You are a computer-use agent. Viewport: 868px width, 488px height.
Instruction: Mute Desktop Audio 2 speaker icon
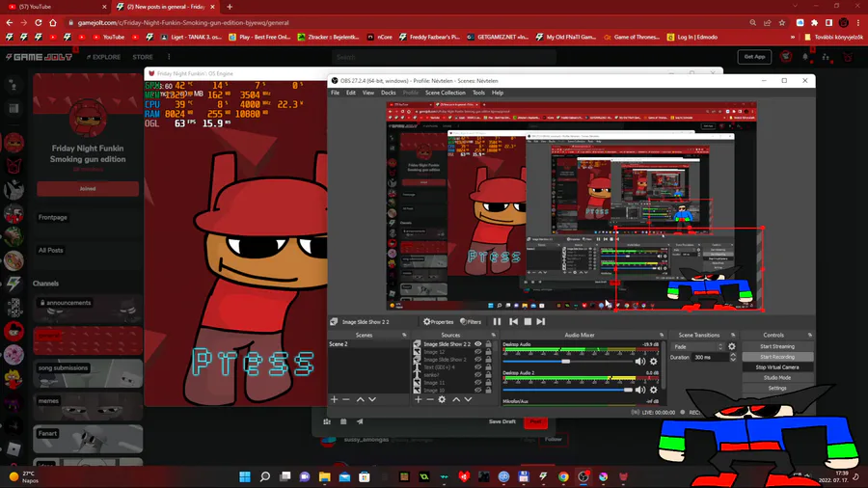[640, 390]
